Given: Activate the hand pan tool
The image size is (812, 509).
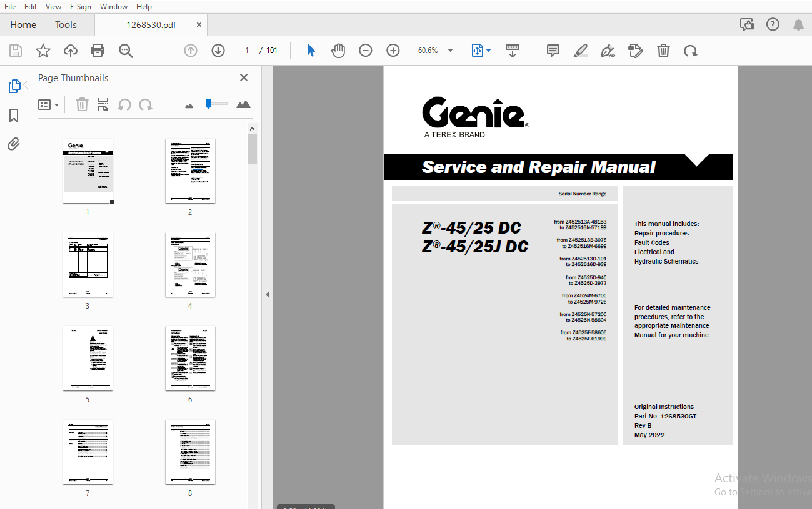Looking at the screenshot, I should coord(338,51).
